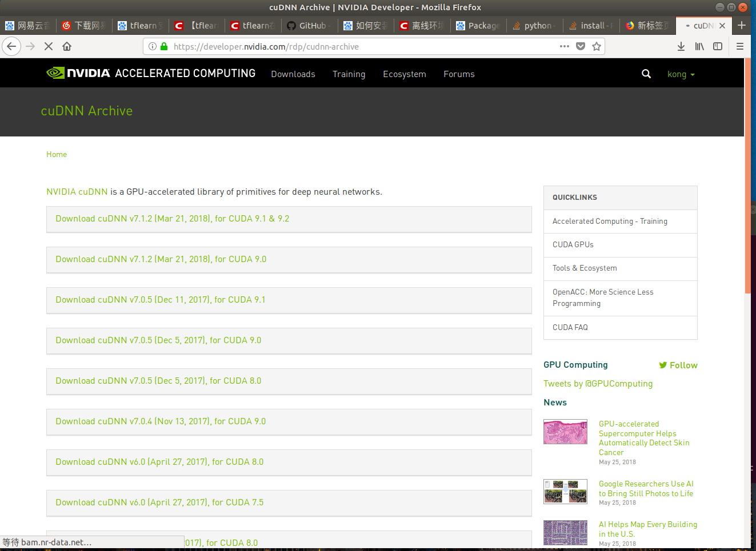Open a new tab with plus button
This screenshot has height=551, width=756.
point(742,25)
